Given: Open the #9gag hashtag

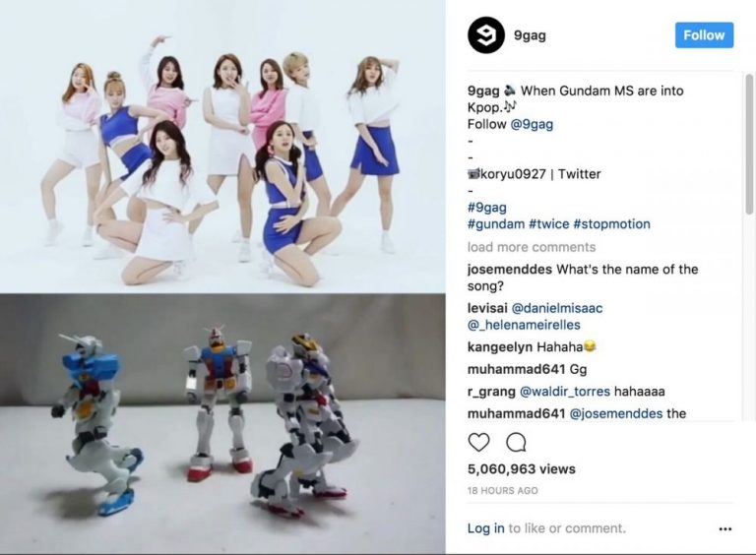Looking at the screenshot, I should coord(486,208).
